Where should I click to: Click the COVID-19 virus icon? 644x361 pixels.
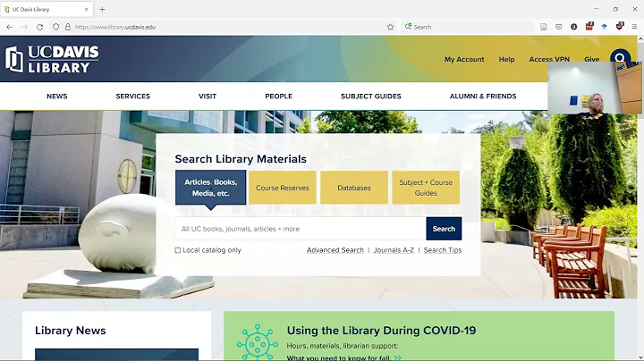(x=257, y=343)
